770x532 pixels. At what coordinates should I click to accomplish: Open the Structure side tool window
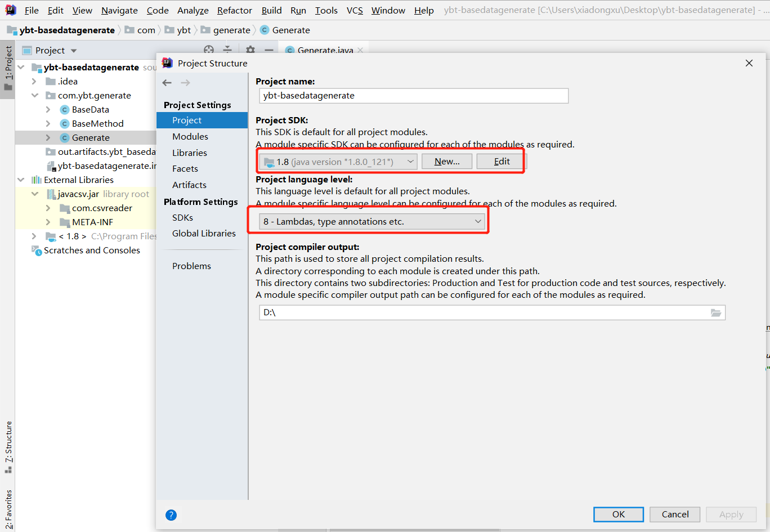8,447
